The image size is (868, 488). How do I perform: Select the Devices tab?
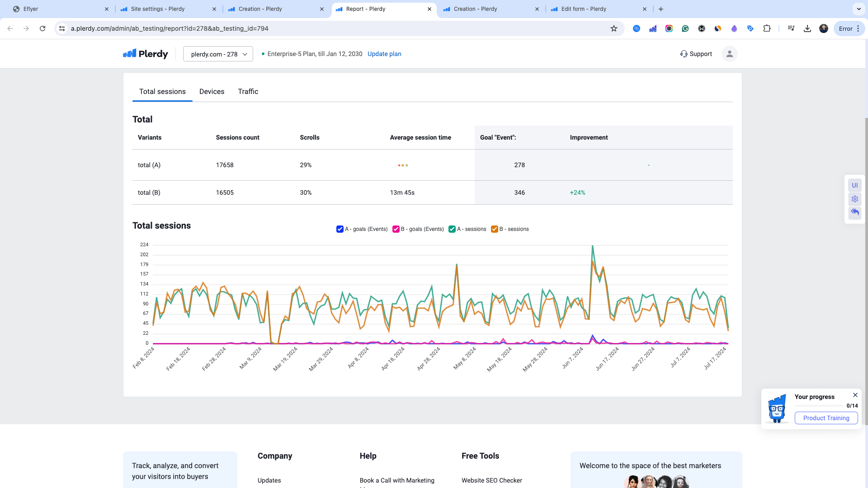click(212, 91)
